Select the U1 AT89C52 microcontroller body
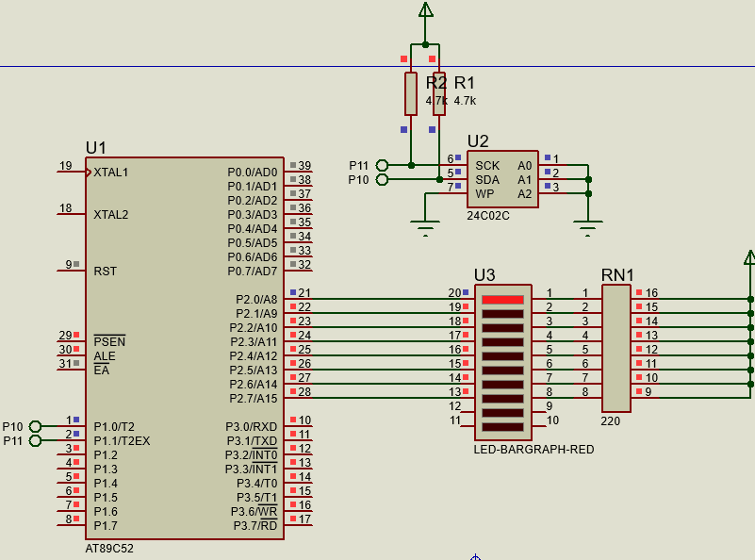 185,348
